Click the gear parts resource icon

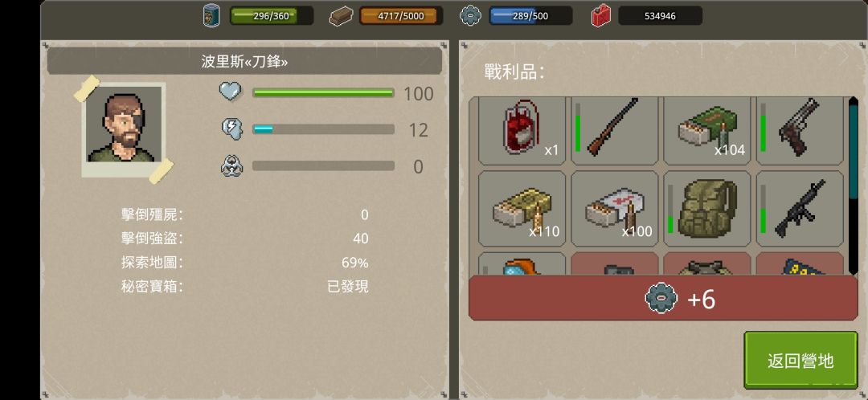pyautogui.click(x=470, y=15)
